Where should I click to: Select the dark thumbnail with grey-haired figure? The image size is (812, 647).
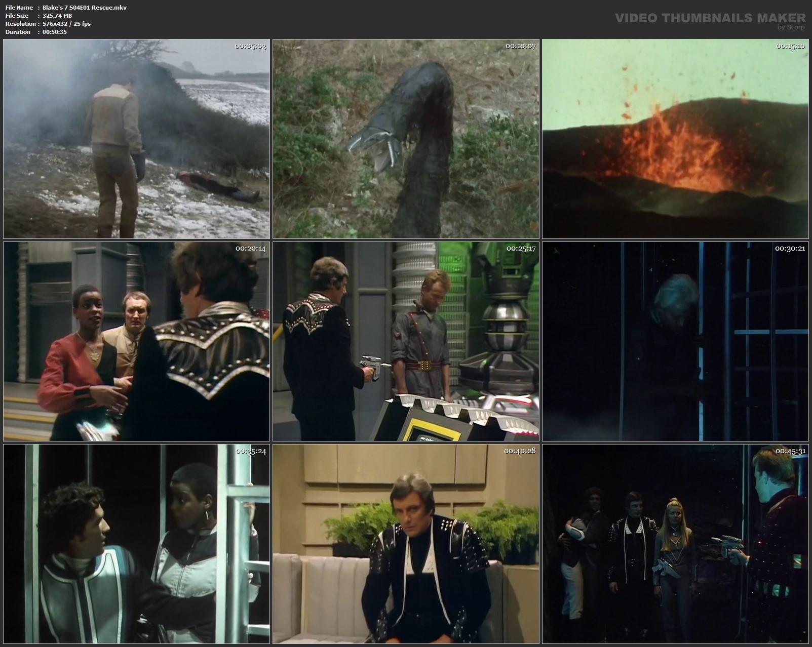point(675,341)
